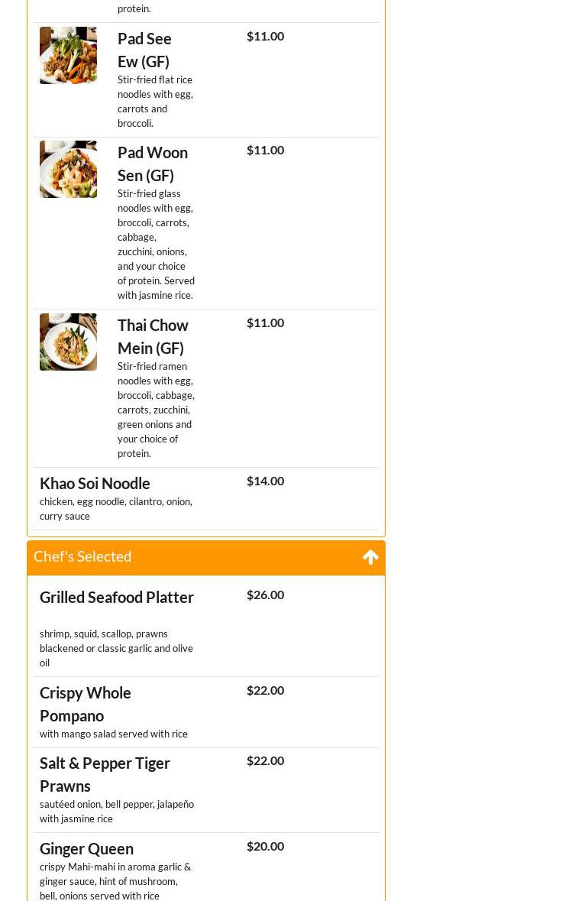Select the Pad Woon Sen (GF) item

click(153, 164)
